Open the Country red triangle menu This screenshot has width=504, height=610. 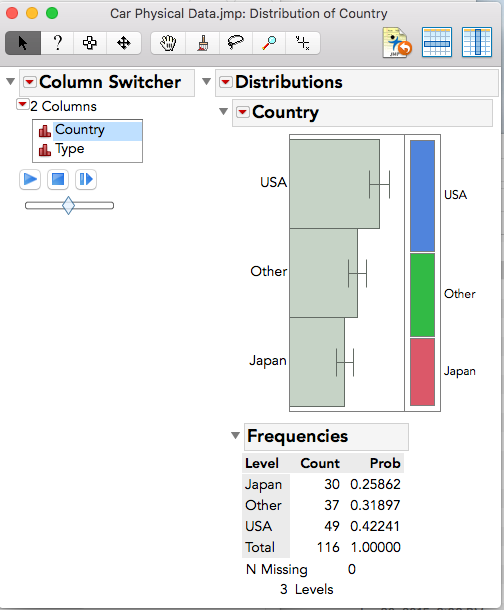click(243, 112)
